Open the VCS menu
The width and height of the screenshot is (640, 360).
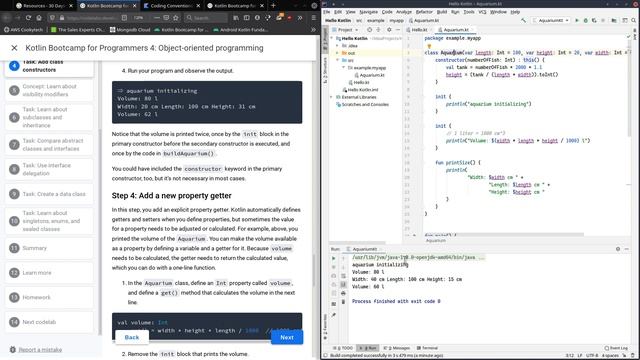482,12
